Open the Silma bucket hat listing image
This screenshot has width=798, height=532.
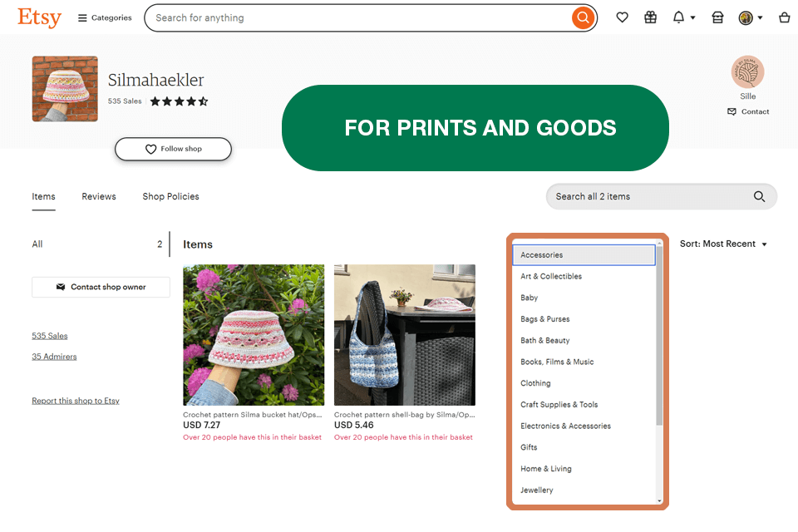(x=254, y=335)
